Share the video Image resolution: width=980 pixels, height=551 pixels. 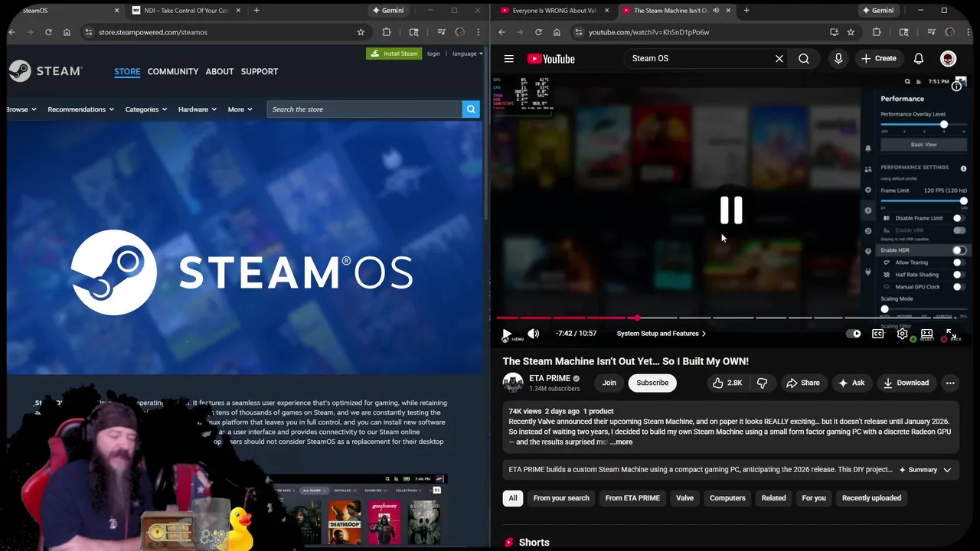803,383
